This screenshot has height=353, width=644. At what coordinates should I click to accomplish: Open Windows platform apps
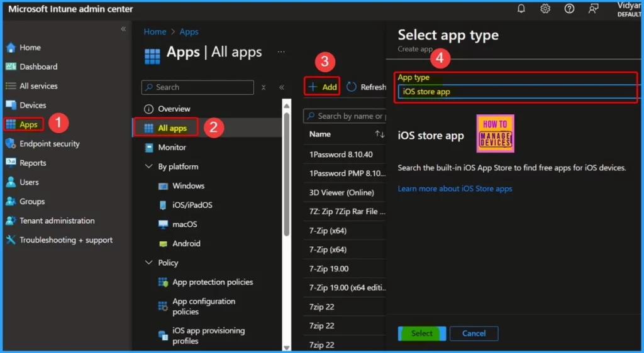tap(189, 186)
